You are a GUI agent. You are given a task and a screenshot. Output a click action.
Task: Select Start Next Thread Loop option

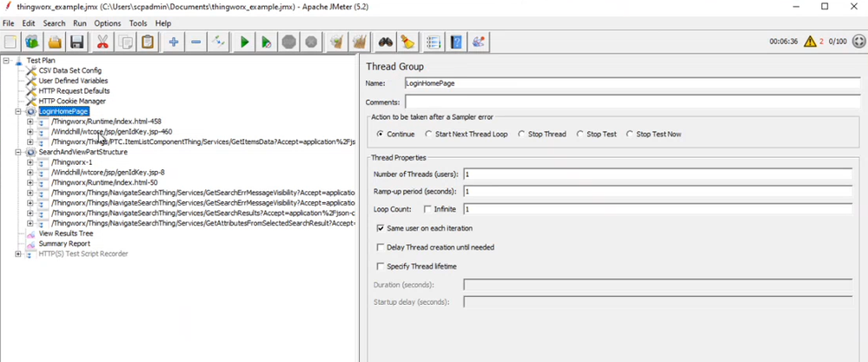pos(428,134)
